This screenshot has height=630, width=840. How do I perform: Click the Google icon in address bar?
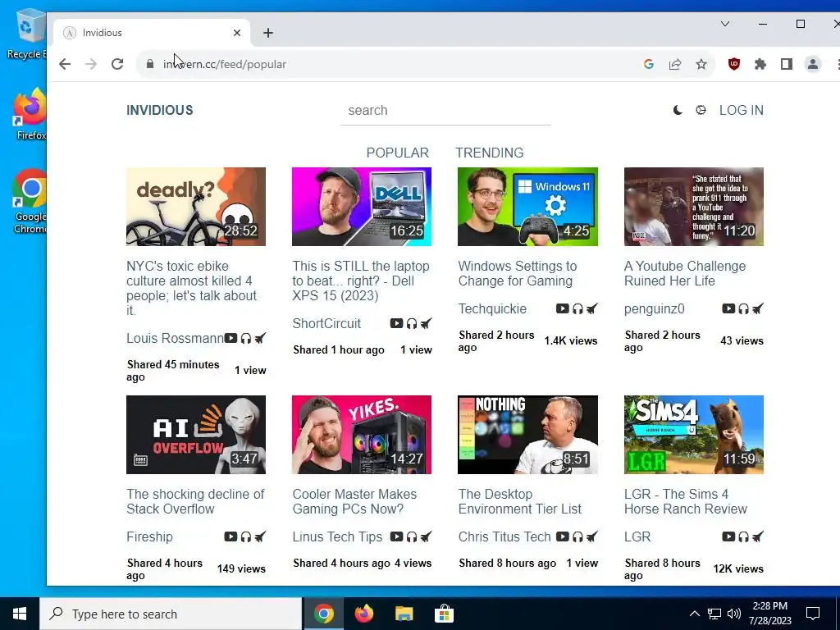[x=649, y=64]
